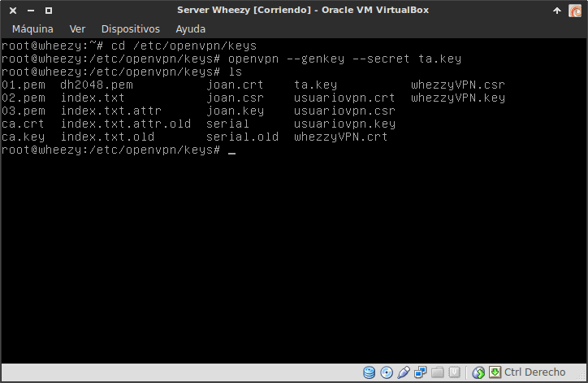Open the optical drive CD status icon
Screen dimensions: 588x383
(387, 373)
